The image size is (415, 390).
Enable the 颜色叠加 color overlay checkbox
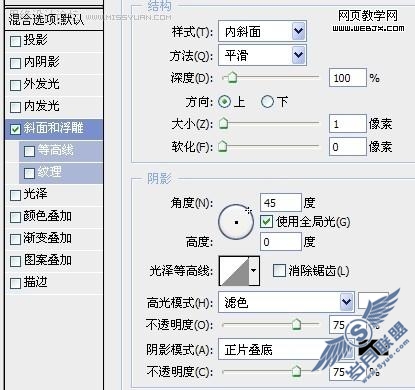coord(15,217)
